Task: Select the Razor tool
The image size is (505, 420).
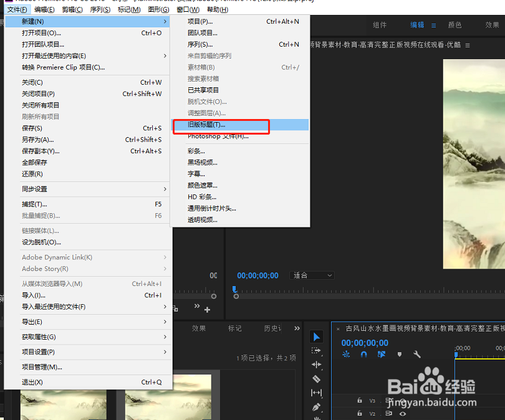Action: (x=316, y=379)
